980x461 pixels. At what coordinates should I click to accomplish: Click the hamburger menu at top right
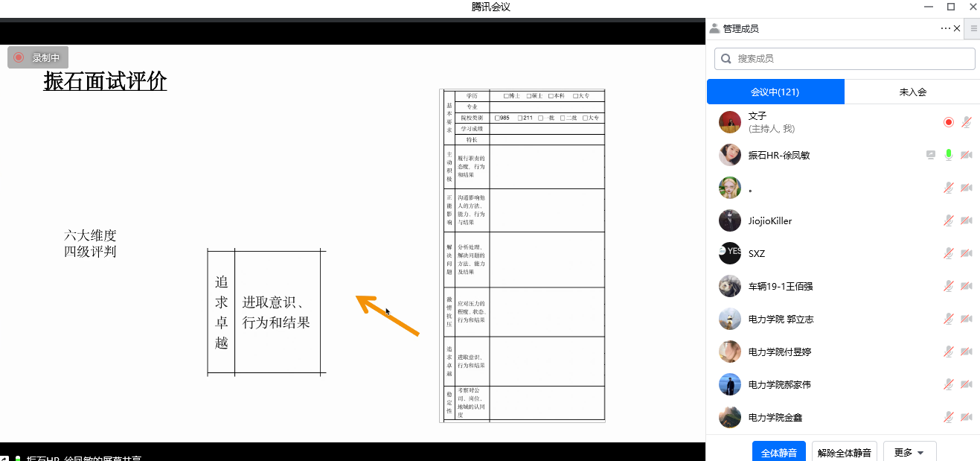973,28
